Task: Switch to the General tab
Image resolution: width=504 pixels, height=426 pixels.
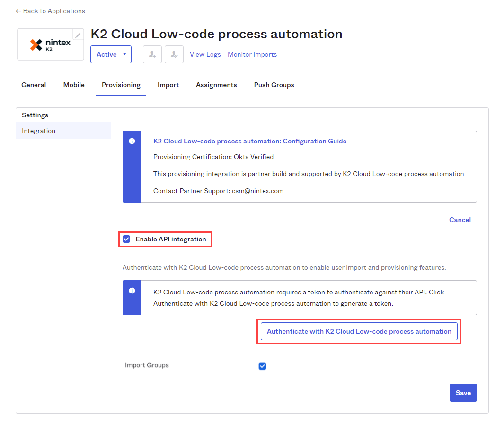Action: tap(34, 85)
